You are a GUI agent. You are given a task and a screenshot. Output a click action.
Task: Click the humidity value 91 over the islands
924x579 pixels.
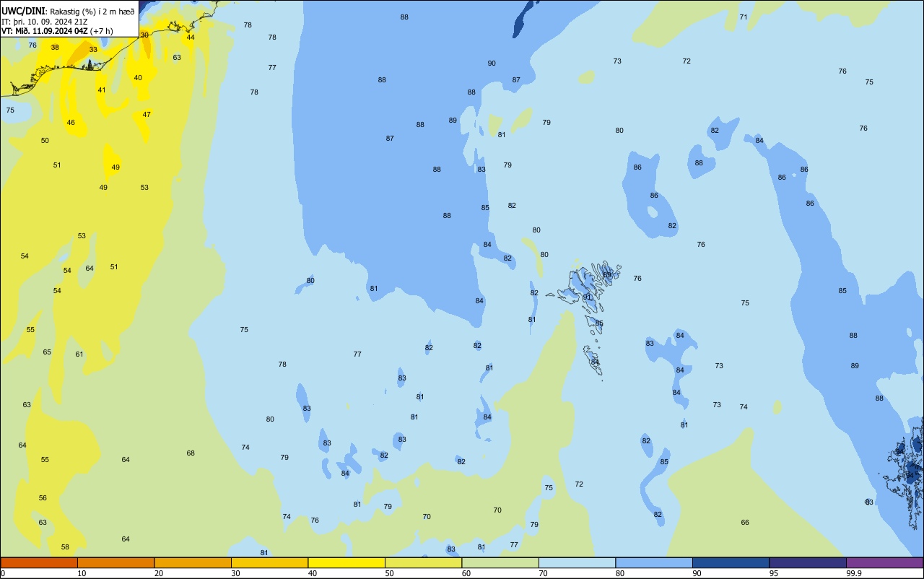587,297
